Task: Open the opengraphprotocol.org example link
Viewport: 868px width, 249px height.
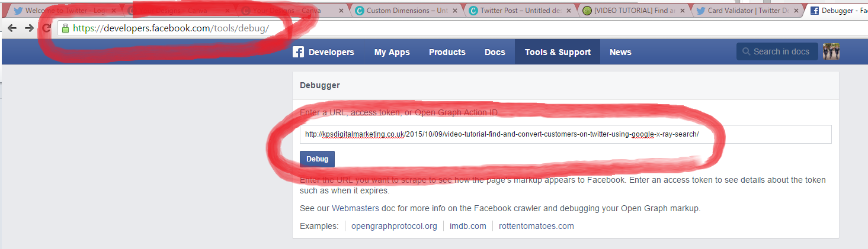Action: (x=394, y=226)
